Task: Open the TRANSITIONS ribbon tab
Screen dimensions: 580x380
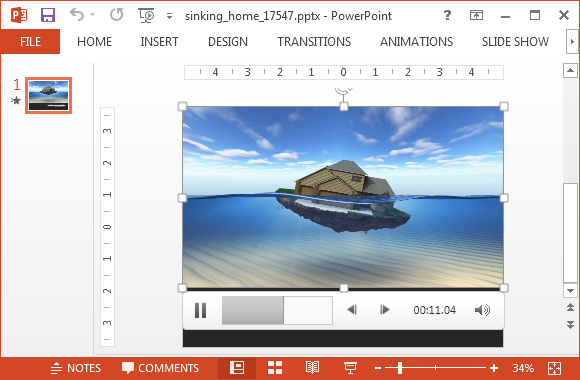Action: pos(314,41)
